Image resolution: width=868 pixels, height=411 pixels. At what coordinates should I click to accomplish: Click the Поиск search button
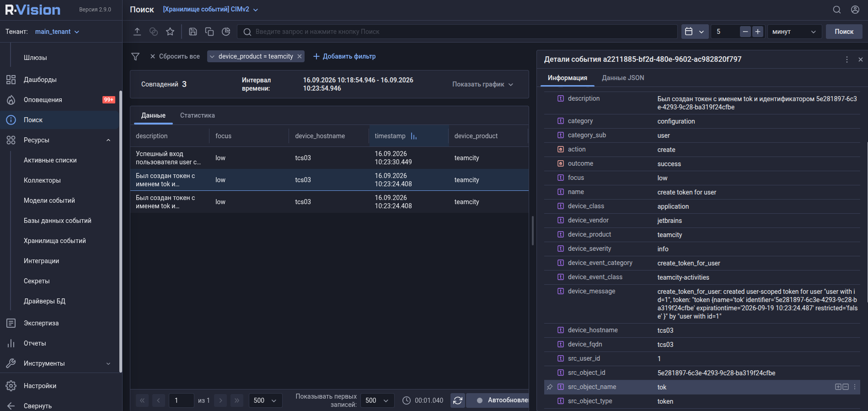844,32
